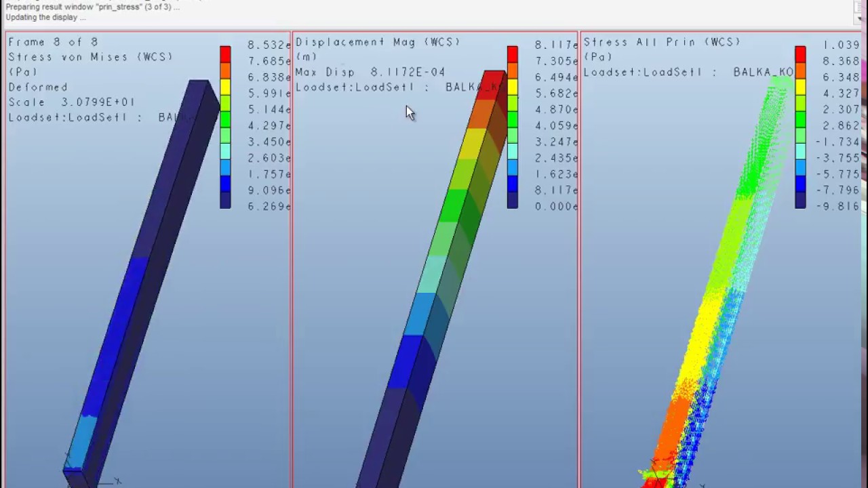Pick the red band of von Mises legend
This screenshot has width=868, height=488.
point(225,54)
